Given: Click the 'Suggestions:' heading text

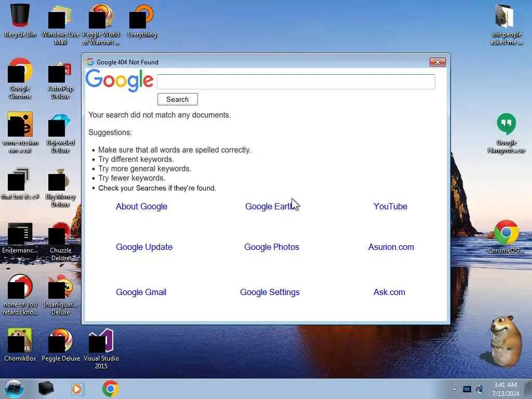Looking at the screenshot, I should [110, 132].
